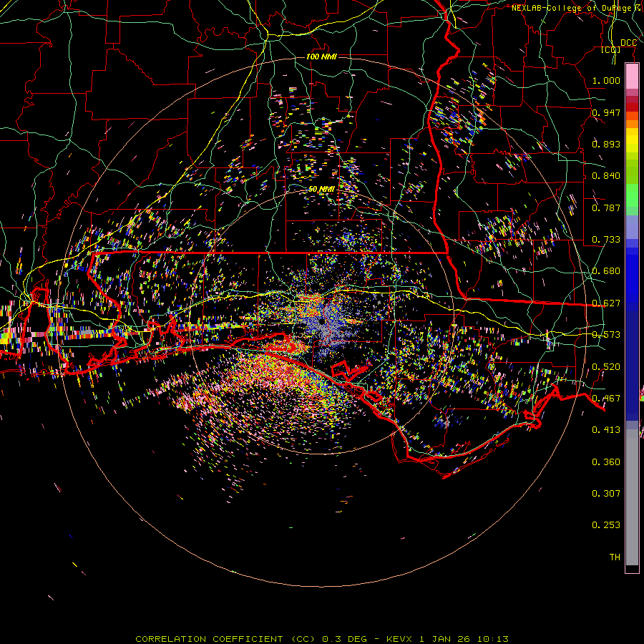Click the TH threshold label
644x644 pixels.
click(615, 557)
